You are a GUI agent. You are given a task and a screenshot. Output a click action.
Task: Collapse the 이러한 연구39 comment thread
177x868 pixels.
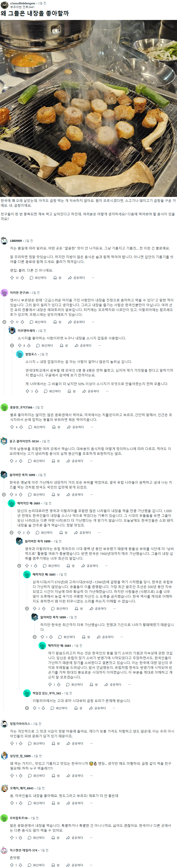coord(4,322)
